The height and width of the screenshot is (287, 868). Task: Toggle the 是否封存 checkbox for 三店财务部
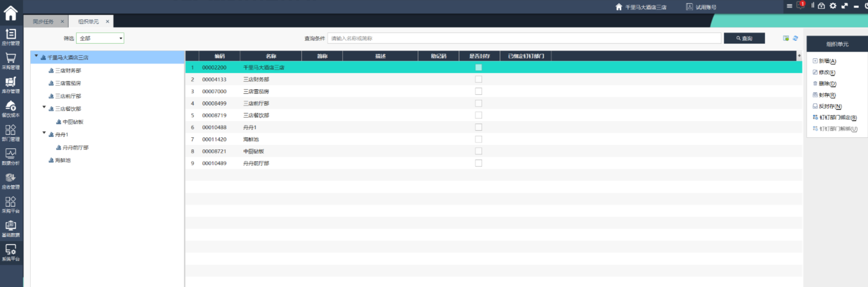click(478, 79)
